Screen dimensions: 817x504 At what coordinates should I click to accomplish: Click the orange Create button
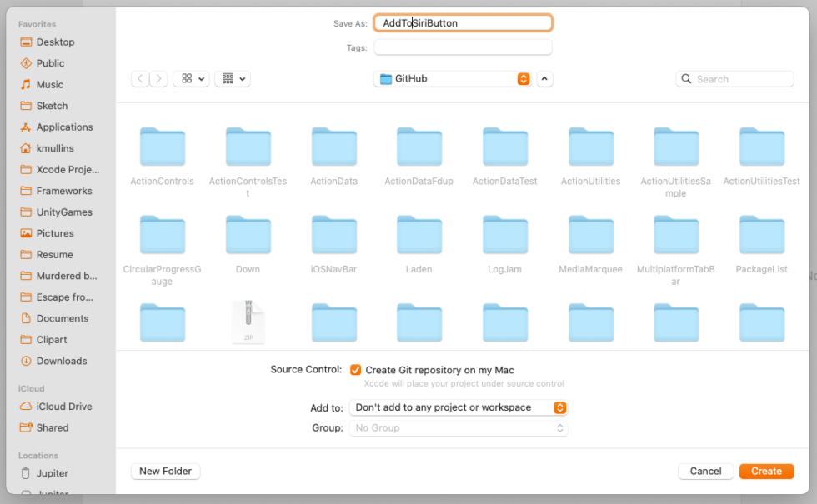coord(766,471)
